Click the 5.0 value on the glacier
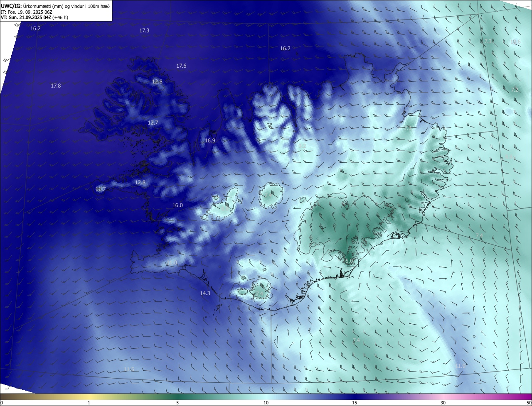The height and width of the screenshot is (406, 532). (349, 261)
